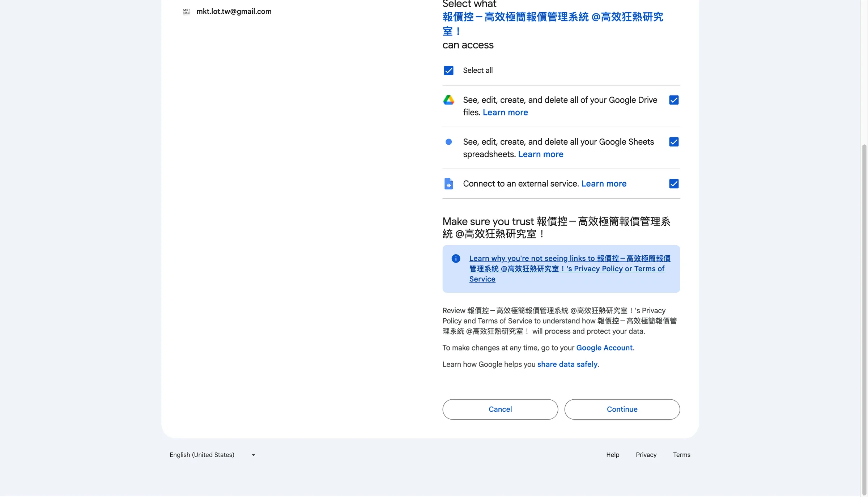Open the share data safely link
This screenshot has width=868, height=497.
tap(567, 365)
